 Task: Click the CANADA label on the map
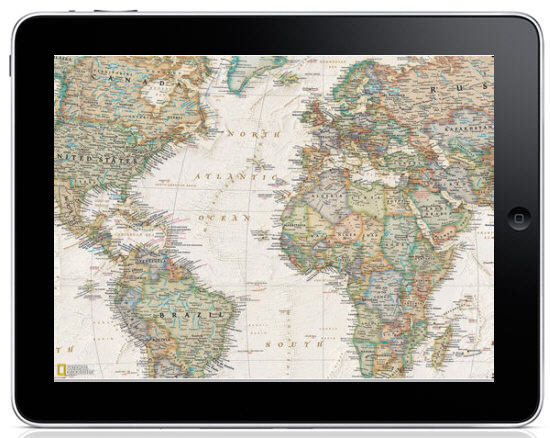coord(136,80)
